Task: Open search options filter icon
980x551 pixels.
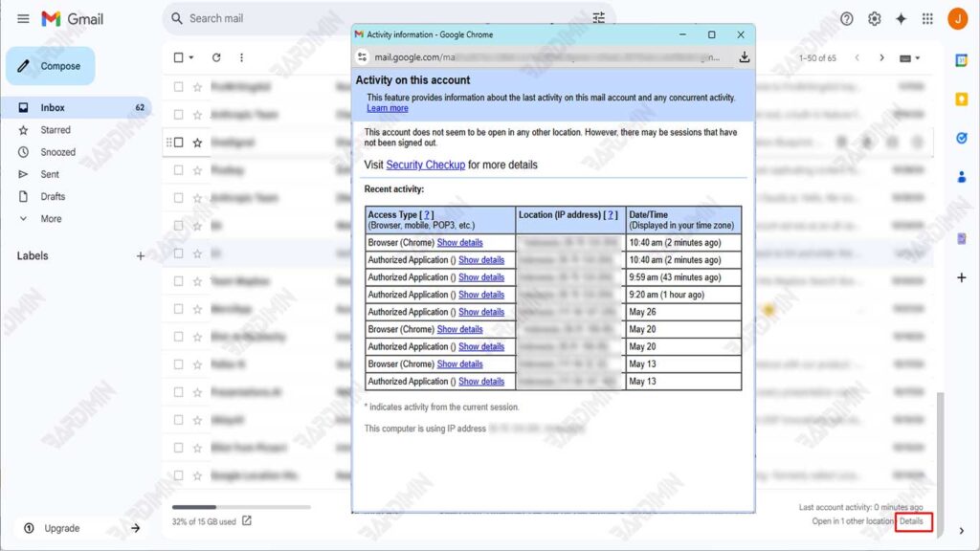Action: pyautogui.click(x=599, y=18)
